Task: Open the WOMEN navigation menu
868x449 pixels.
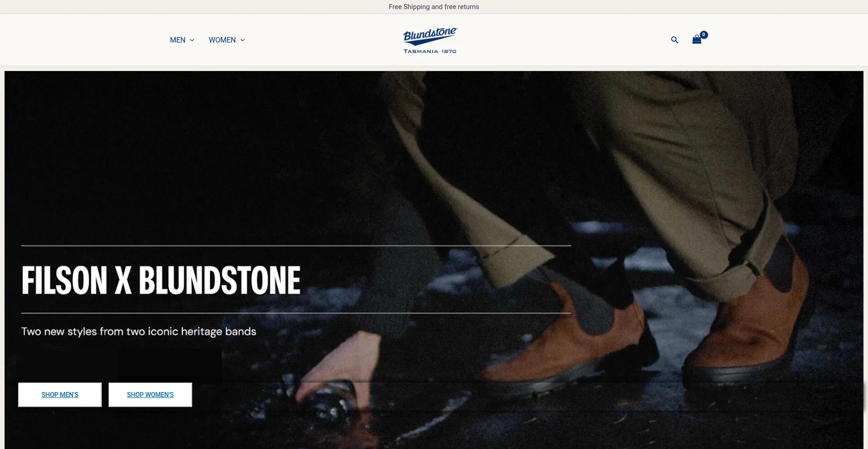Action: [x=222, y=40]
